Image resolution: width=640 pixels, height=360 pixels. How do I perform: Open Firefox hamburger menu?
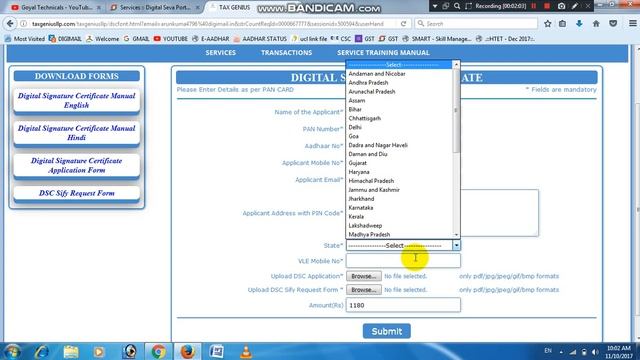632,24
